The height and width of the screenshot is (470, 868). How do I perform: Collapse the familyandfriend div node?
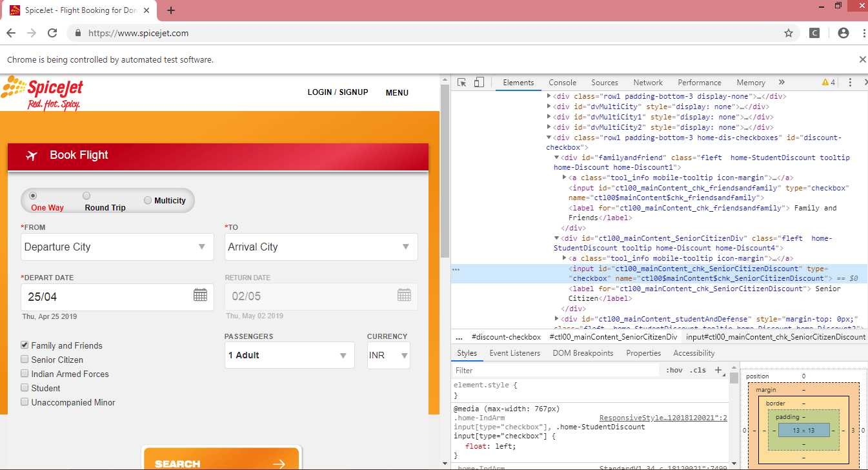pyautogui.click(x=557, y=158)
